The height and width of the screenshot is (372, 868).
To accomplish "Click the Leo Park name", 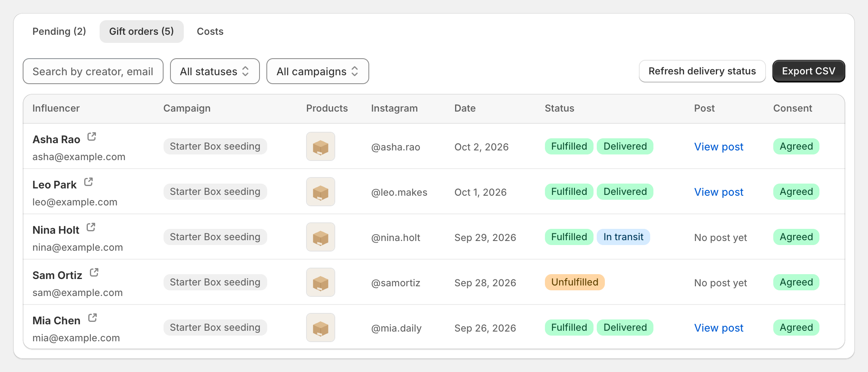I will tap(54, 185).
